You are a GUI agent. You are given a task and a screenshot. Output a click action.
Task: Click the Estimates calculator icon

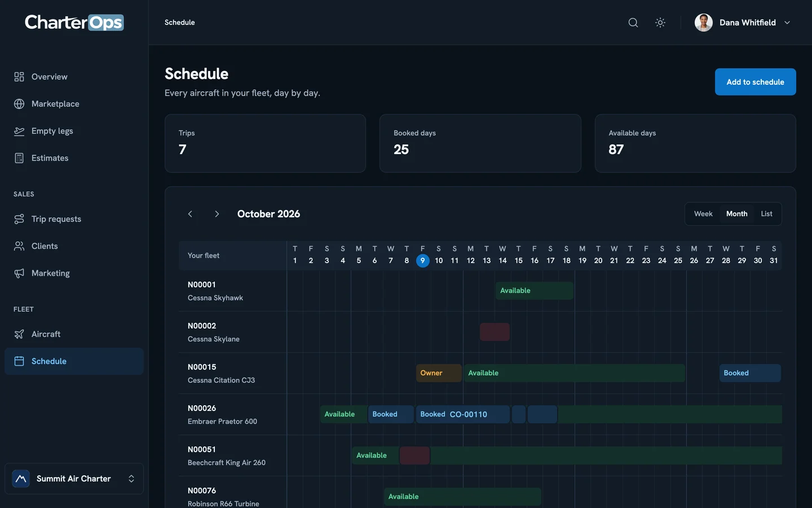pos(19,158)
